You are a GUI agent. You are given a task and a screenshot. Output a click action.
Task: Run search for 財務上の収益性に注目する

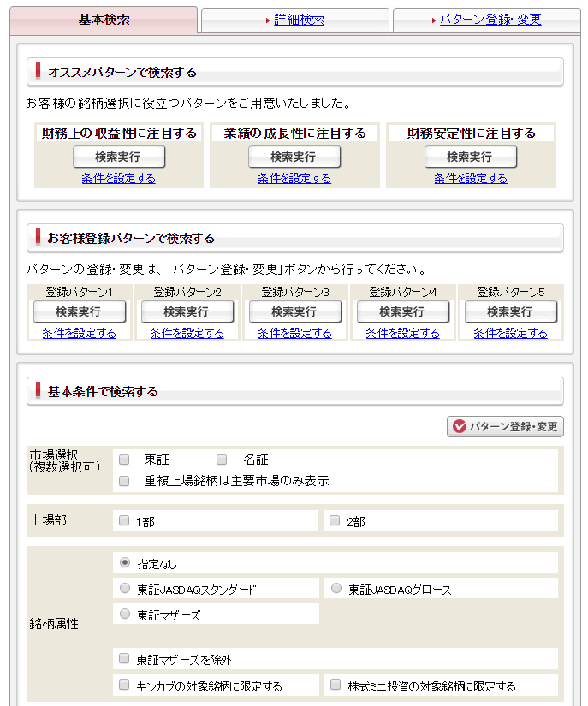pyautogui.click(x=118, y=157)
